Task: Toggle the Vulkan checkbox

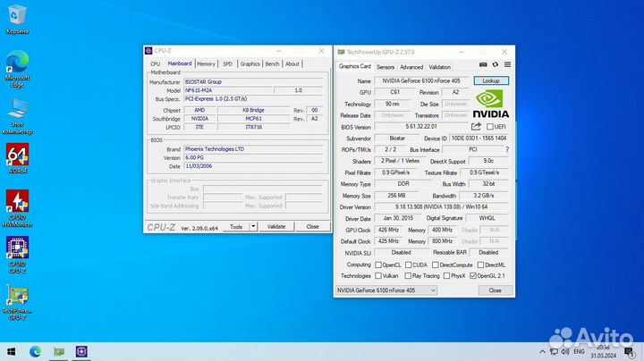Action: click(x=378, y=276)
